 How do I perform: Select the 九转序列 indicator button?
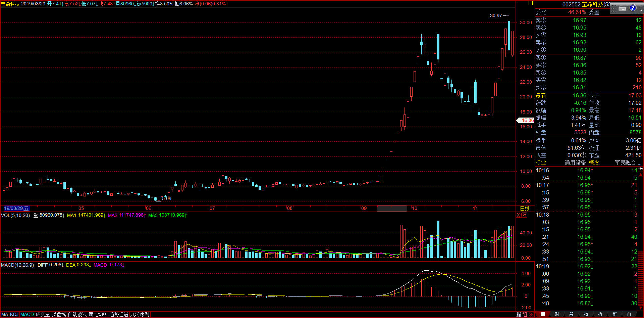[x=140, y=314]
